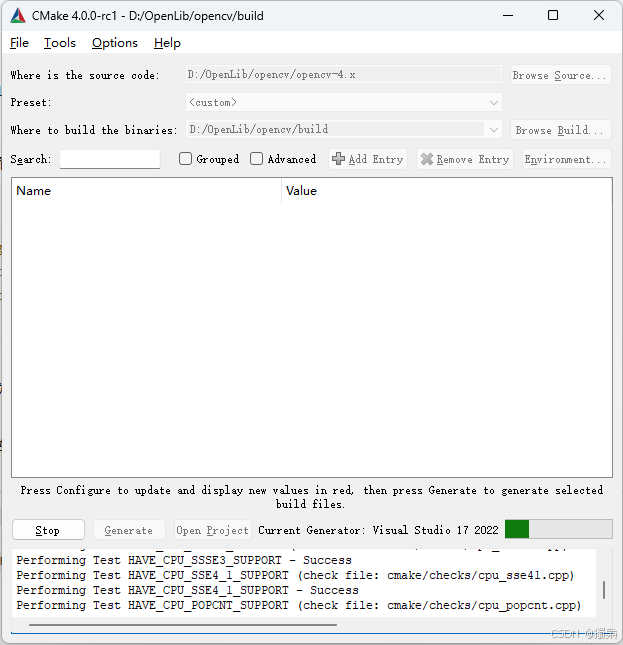This screenshot has width=623, height=645.
Task: Click the Name column header
Action: (146, 190)
